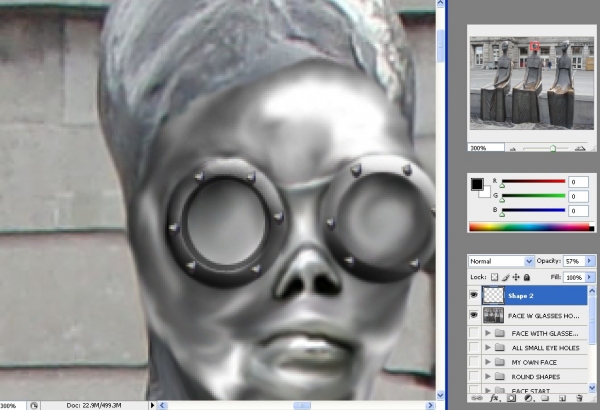
Task: Click the B value input field
Action: (578, 211)
